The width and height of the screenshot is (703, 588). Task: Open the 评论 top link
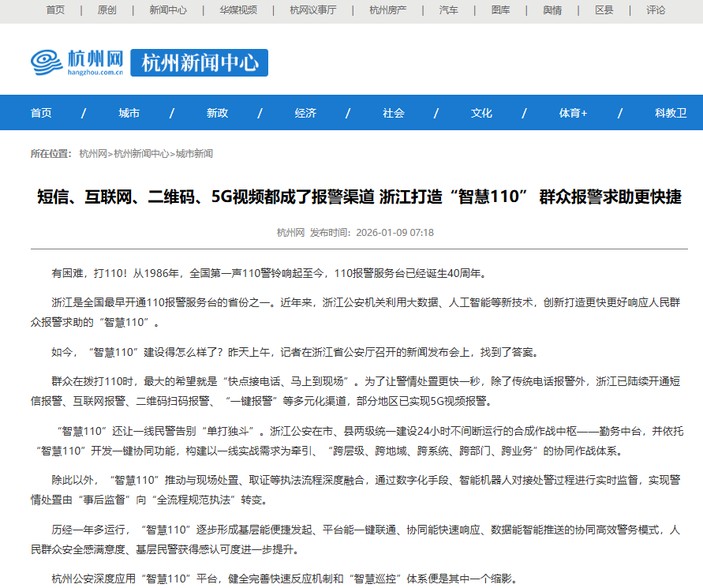656,10
